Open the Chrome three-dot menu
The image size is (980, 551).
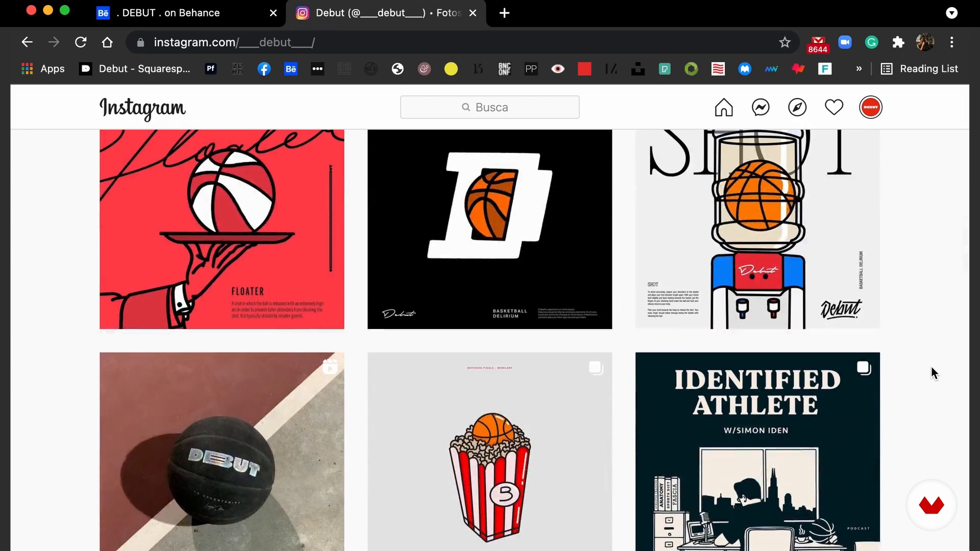(952, 42)
